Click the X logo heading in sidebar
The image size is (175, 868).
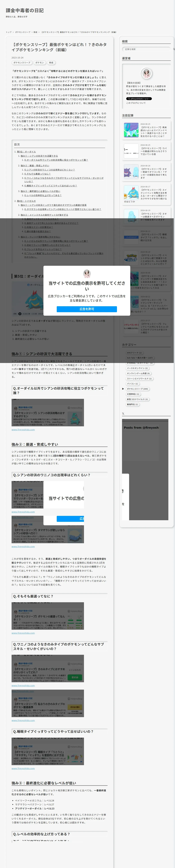click(123, 413)
